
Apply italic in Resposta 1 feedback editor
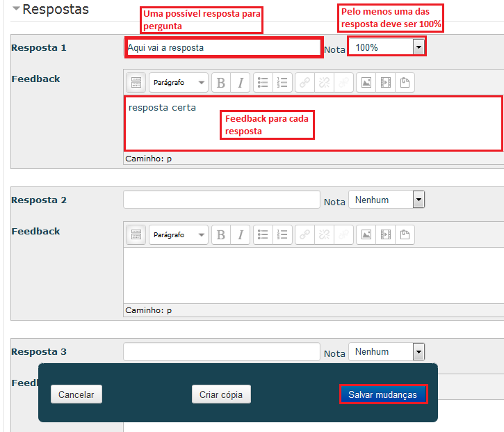point(241,83)
